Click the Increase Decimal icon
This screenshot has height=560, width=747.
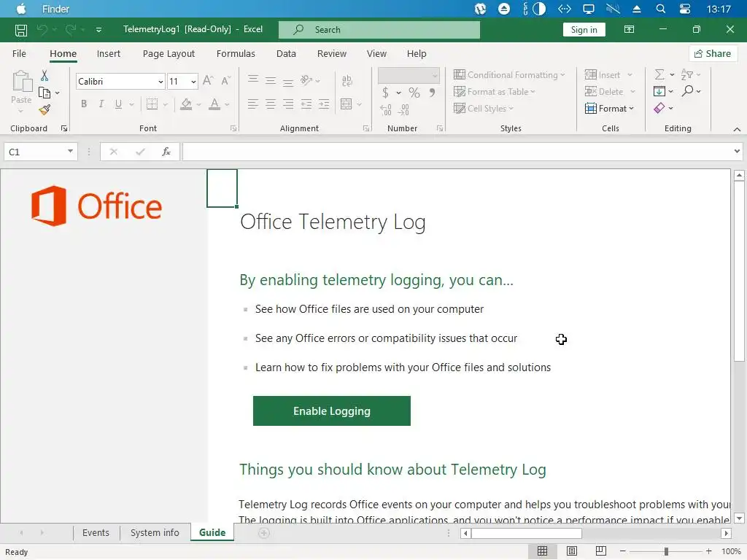[x=386, y=110]
